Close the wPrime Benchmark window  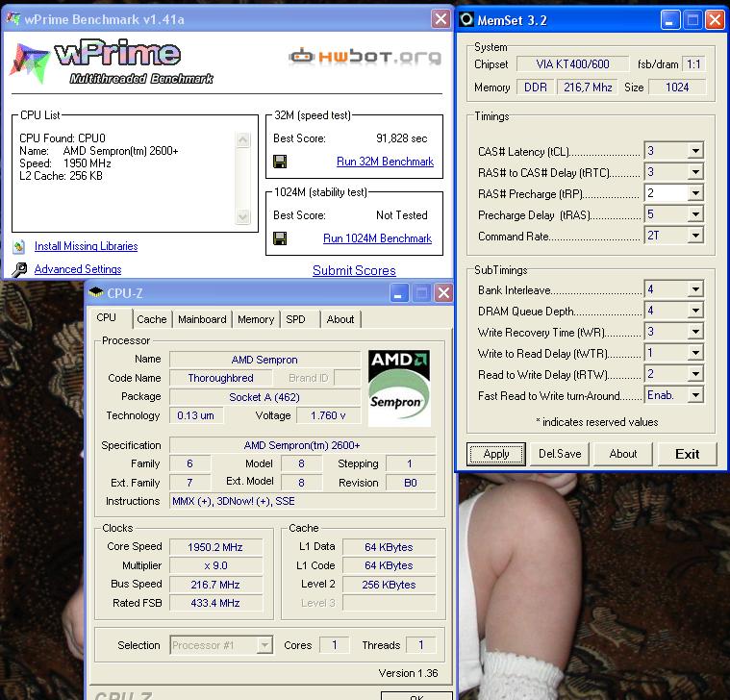click(441, 19)
